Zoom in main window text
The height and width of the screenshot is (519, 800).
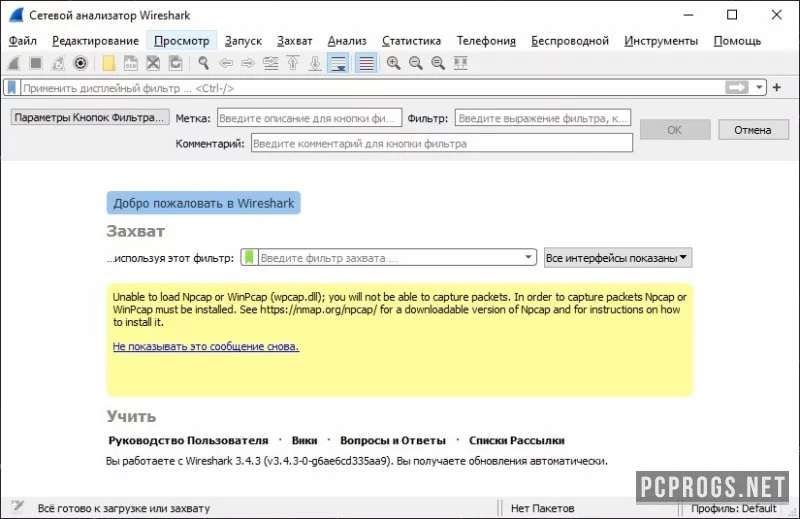click(x=393, y=63)
